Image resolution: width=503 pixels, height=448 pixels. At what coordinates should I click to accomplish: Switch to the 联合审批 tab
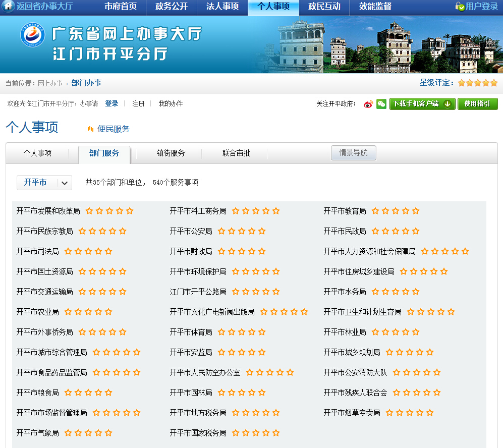coord(236,153)
